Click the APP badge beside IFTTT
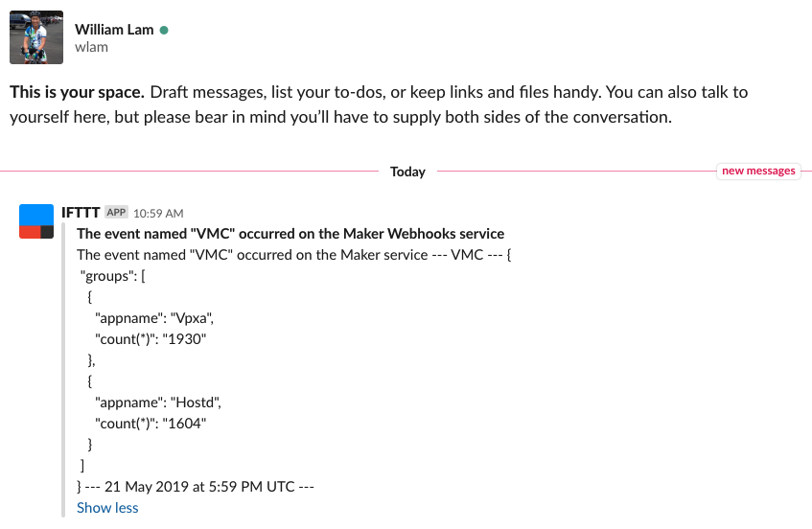 116,213
